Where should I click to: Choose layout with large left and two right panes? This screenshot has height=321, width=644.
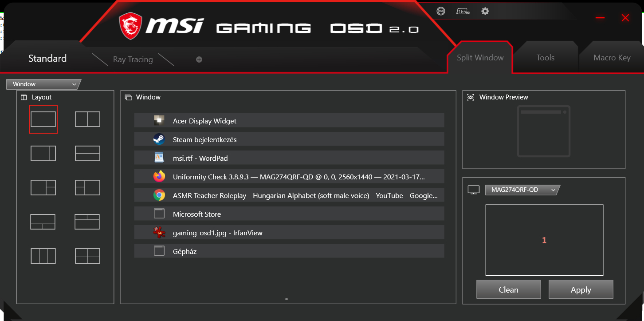(43, 187)
